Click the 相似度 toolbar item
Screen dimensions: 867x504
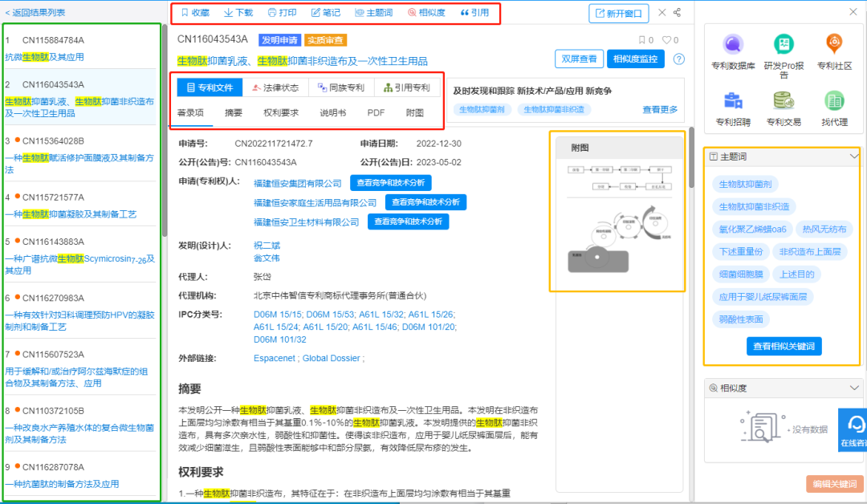[x=426, y=13]
